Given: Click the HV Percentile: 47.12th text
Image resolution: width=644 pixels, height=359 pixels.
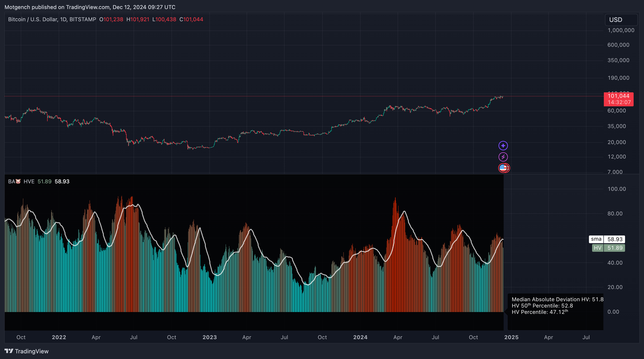Looking at the screenshot, I should click(x=540, y=312).
